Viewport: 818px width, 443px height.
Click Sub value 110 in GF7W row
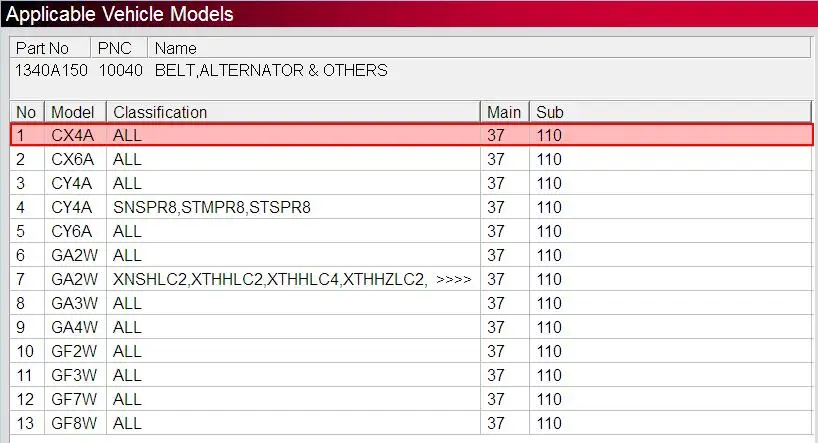pos(549,399)
